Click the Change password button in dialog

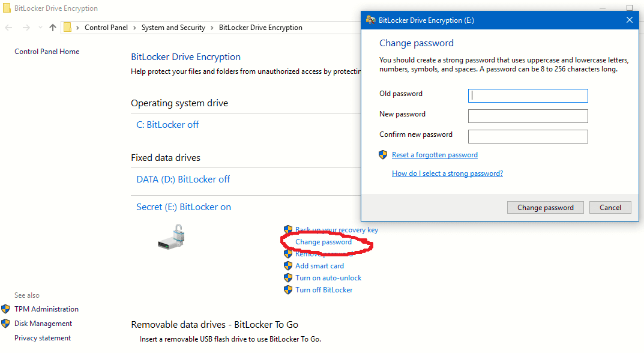(x=546, y=208)
